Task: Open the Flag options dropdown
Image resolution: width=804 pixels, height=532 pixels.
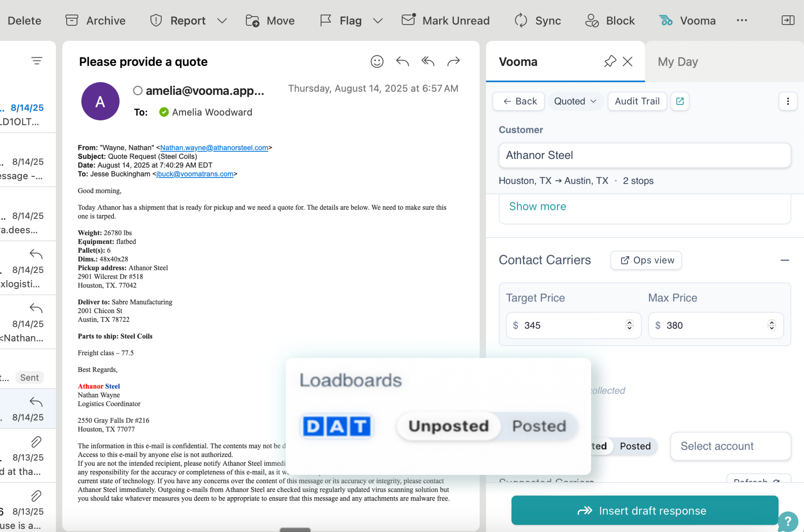Action: [378, 21]
